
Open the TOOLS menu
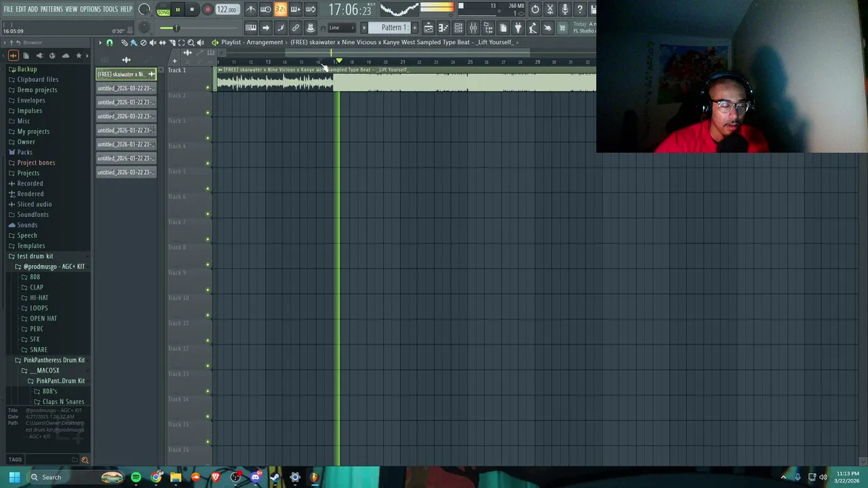pos(110,9)
